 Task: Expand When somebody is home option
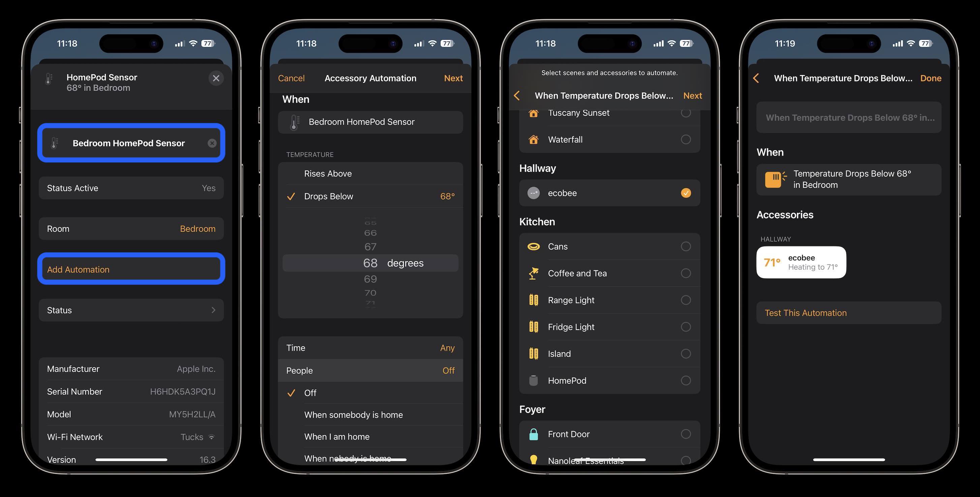[x=353, y=415]
